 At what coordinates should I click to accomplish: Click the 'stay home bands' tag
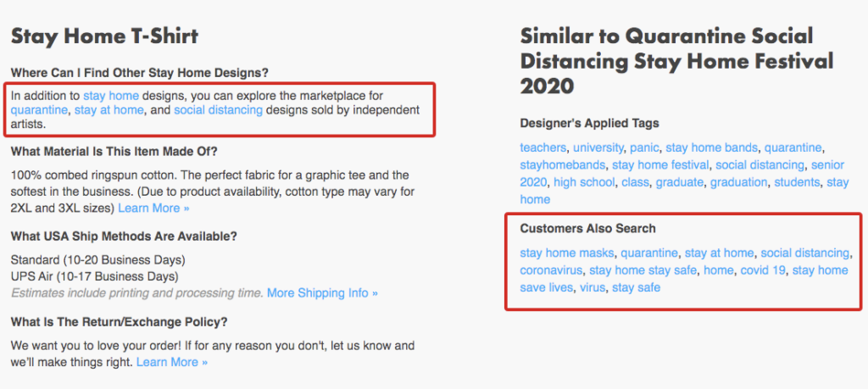pos(712,147)
